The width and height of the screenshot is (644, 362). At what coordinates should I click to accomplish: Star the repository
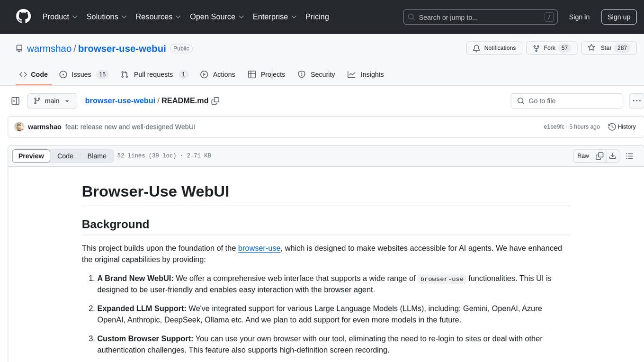click(608, 48)
